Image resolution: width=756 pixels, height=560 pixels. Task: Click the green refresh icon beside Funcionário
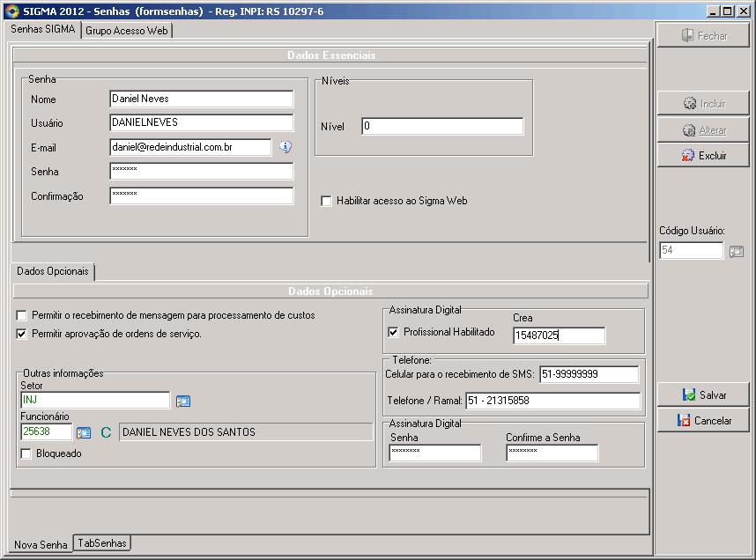(106, 432)
